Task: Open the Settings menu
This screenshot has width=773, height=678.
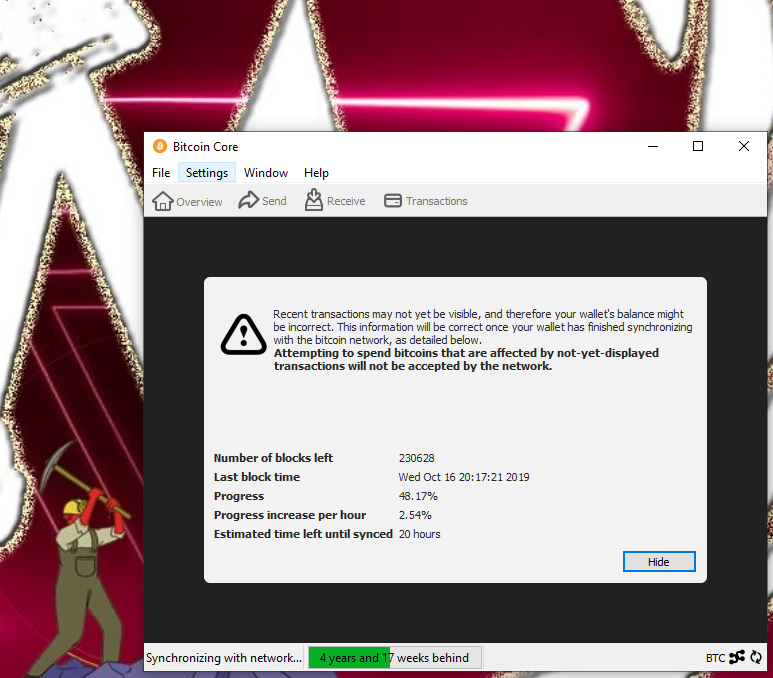Action: (x=207, y=173)
